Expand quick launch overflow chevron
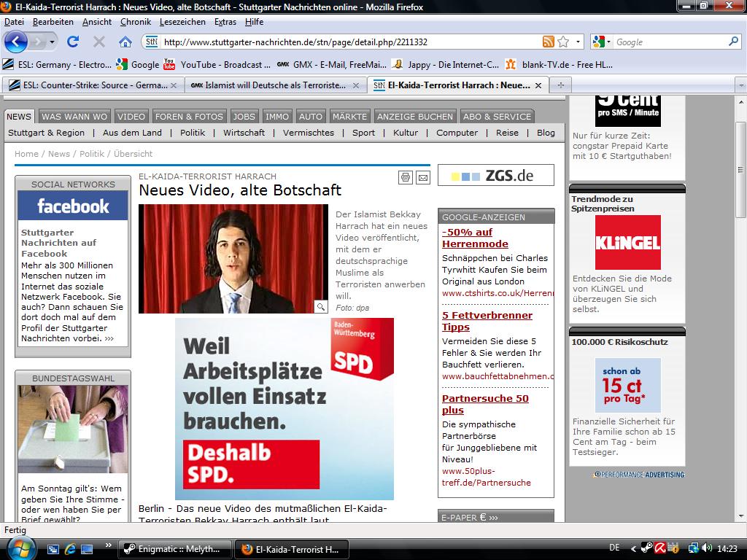This screenshot has height=560, width=747. 109,545
